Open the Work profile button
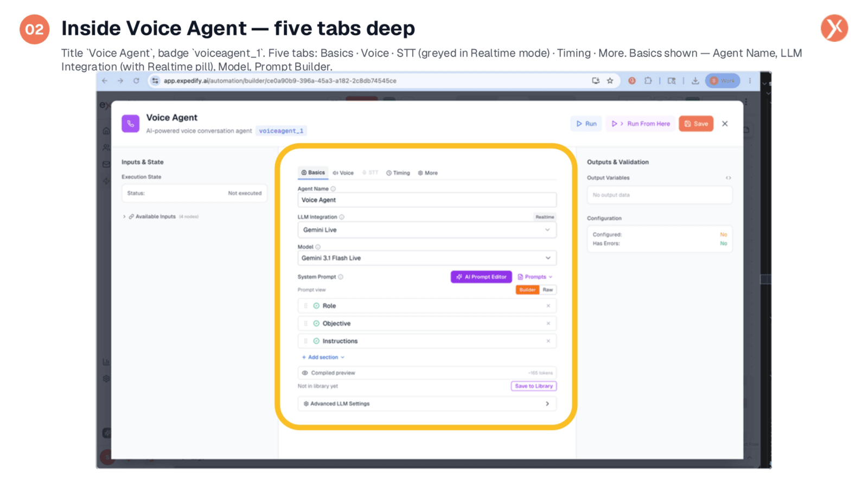This screenshot has height=488, width=868. pyautogui.click(x=723, y=81)
